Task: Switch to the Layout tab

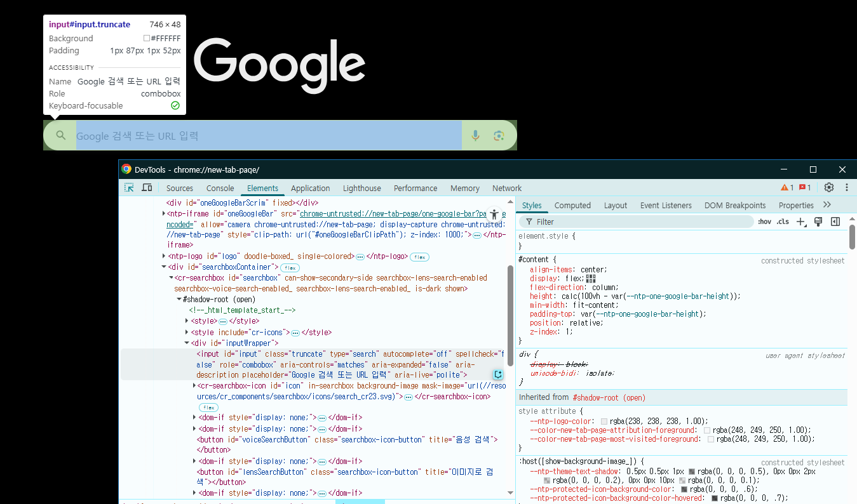Action: [616, 205]
